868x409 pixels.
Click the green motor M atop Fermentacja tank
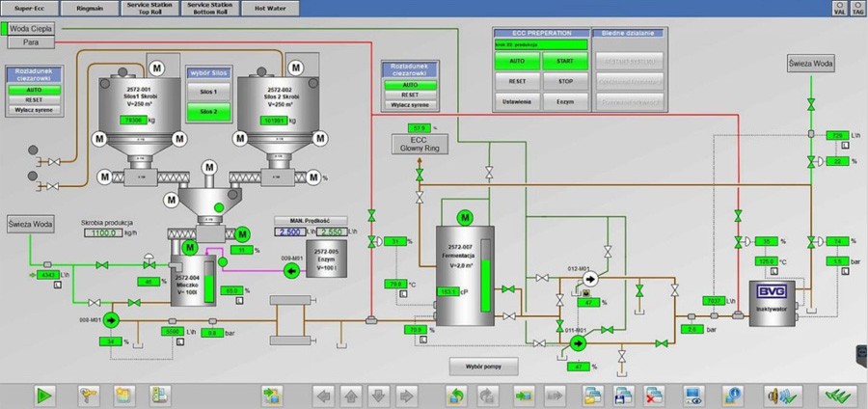click(x=465, y=217)
